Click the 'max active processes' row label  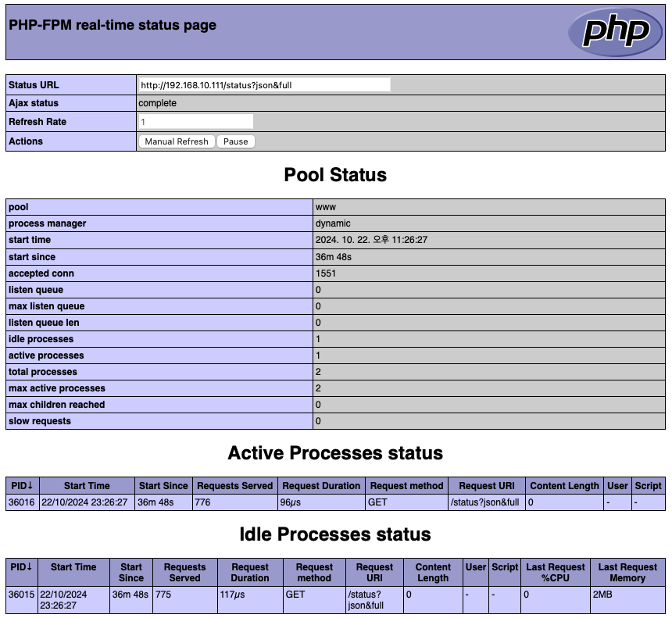click(57, 388)
